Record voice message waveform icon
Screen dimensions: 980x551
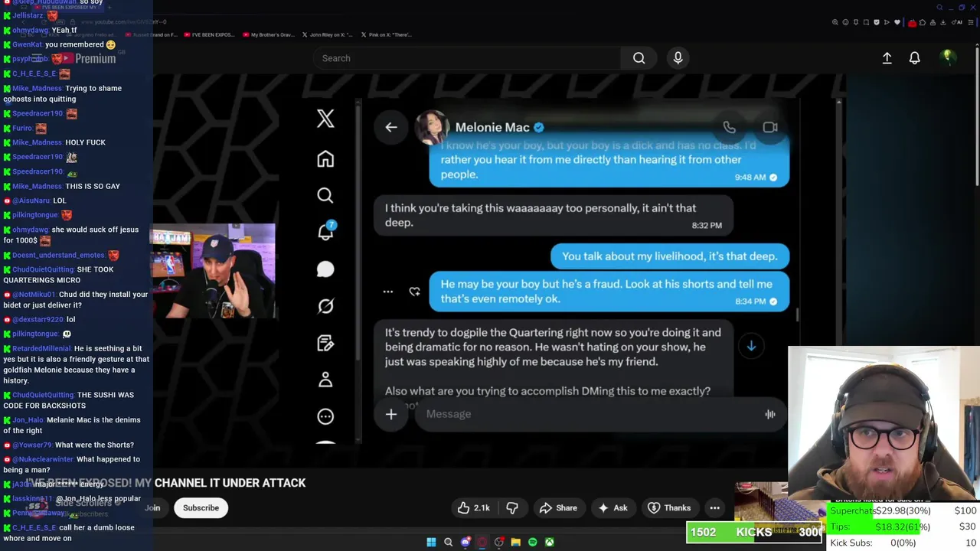click(x=770, y=414)
